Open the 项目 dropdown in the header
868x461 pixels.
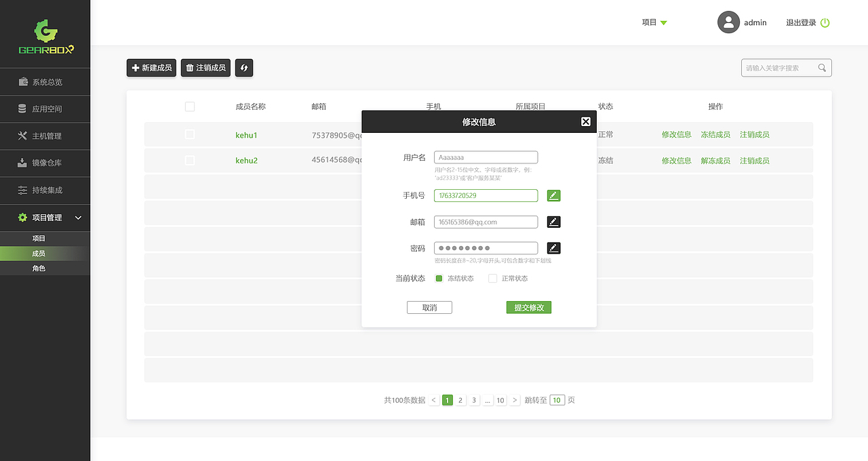tap(654, 22)
